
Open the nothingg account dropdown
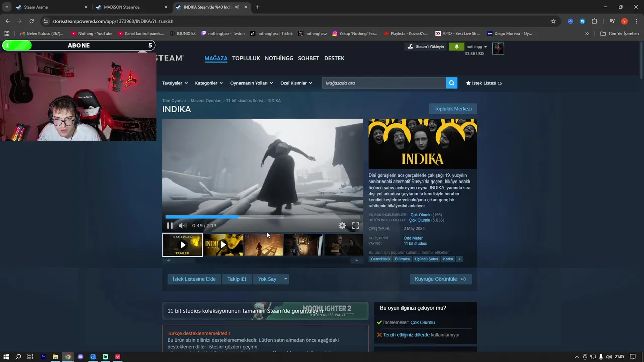coord(476,46)
